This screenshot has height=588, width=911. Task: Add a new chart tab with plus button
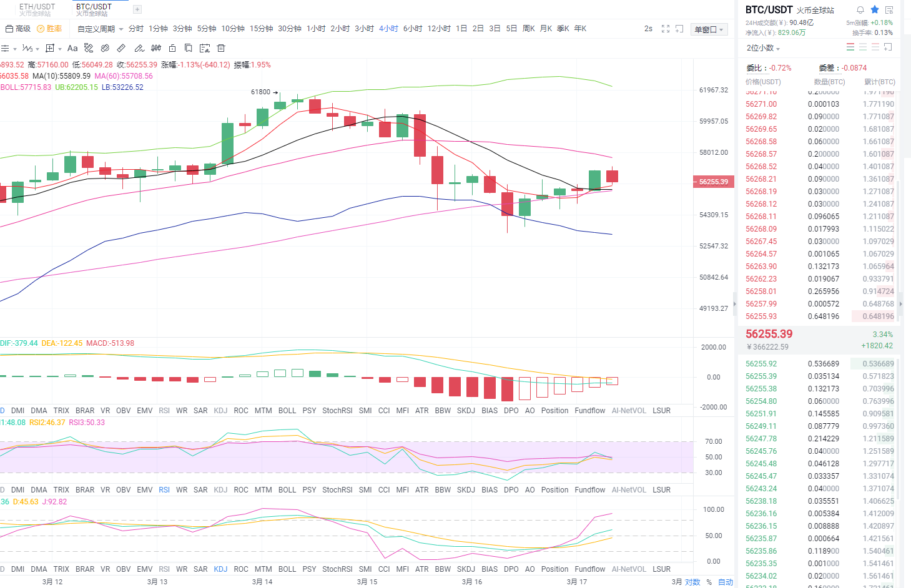click(x=137, y=9)
